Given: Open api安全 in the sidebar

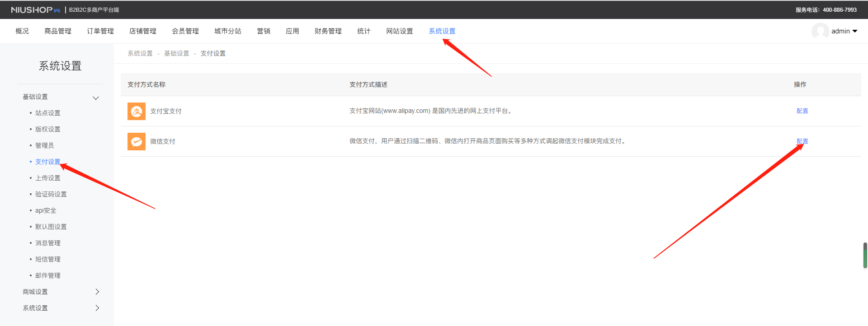Looking at the screenshot, I should [46, 210].
